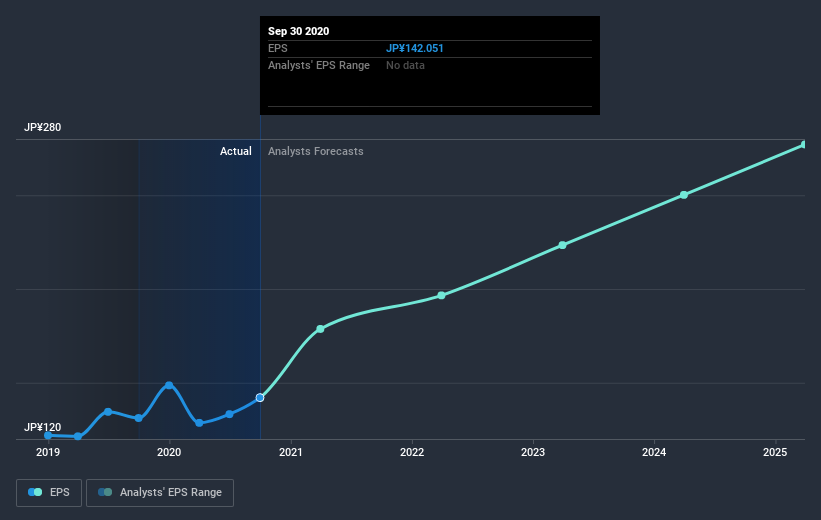Click the Sep 30 2020 tooltip date
821x520 pixels.
coord(298,31)
